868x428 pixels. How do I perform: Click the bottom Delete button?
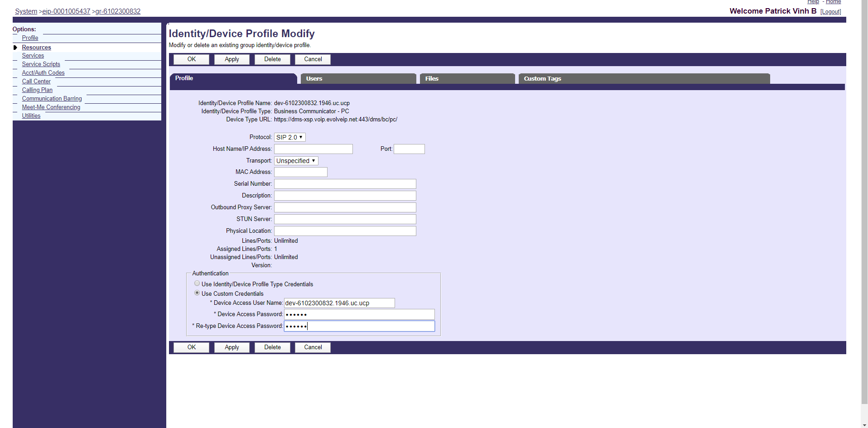272,347
